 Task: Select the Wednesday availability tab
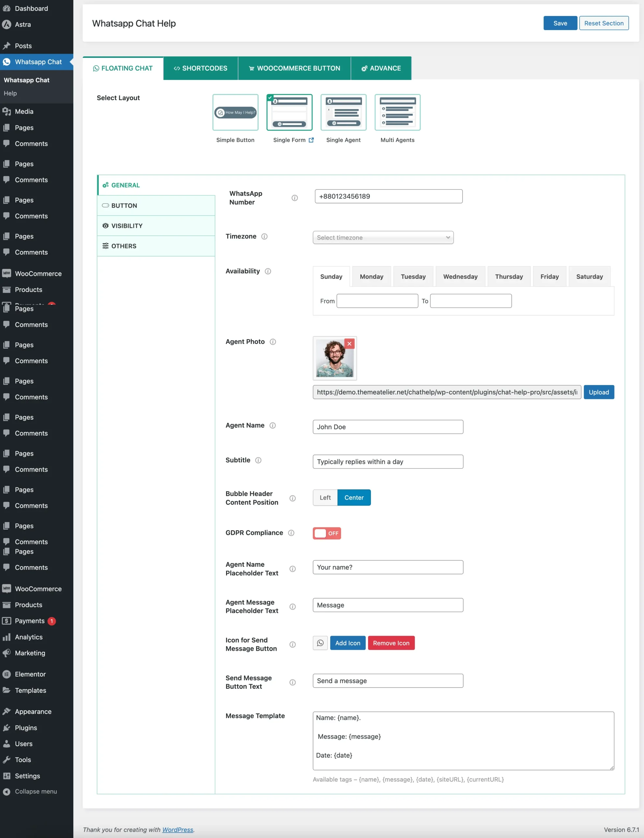(x=460, y=277)
